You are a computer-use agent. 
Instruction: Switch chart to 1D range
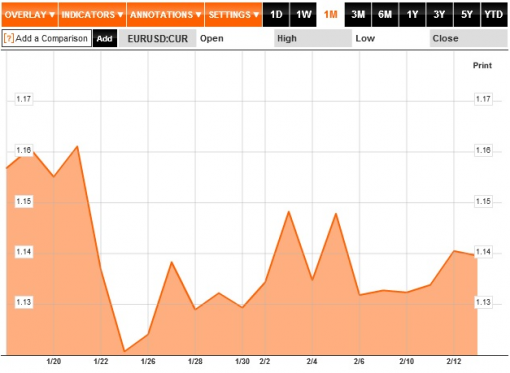tap(276, 15)
